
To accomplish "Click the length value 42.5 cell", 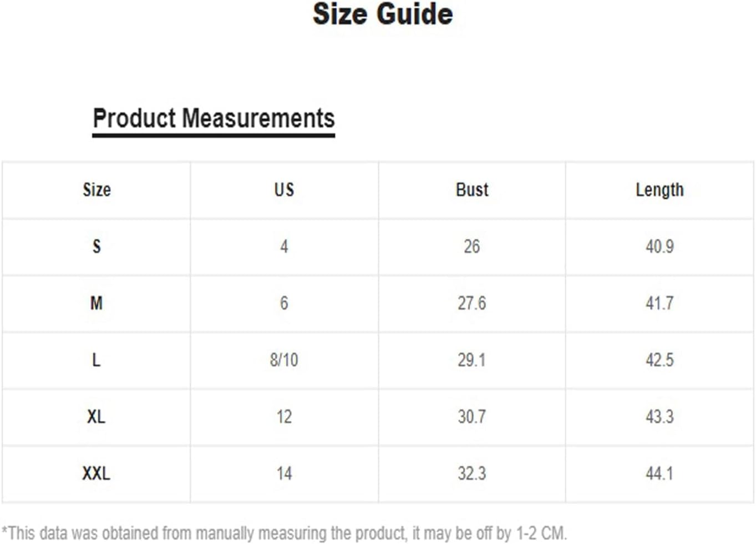I will click(659, 360).
